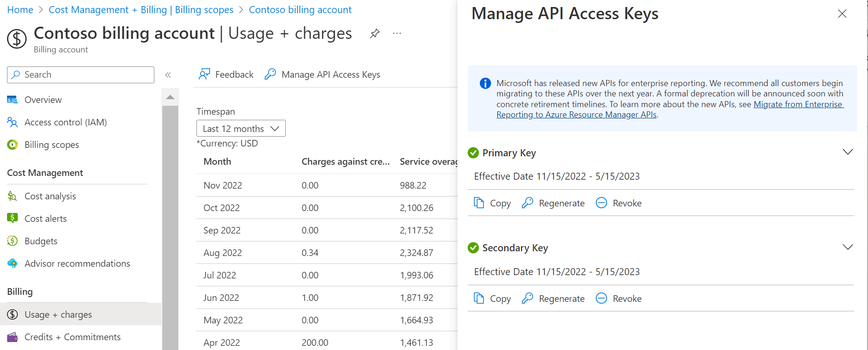
Task: Revoke the Secondary Key
Action: (618, 299)
